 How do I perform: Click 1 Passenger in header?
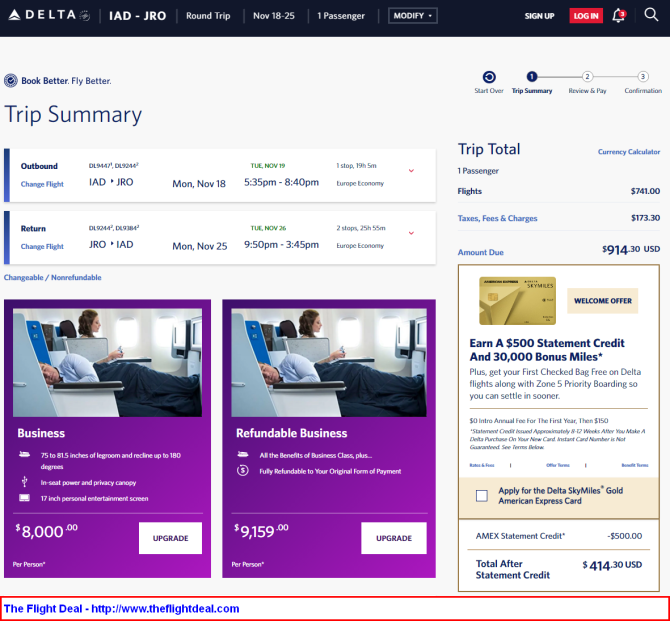[x=341, y=16]
